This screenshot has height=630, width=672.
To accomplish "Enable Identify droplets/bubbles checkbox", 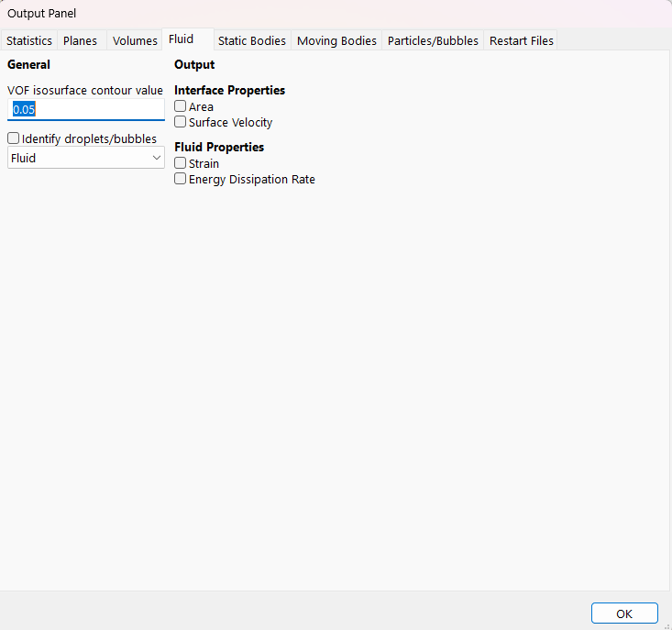I will coord(13,138).
